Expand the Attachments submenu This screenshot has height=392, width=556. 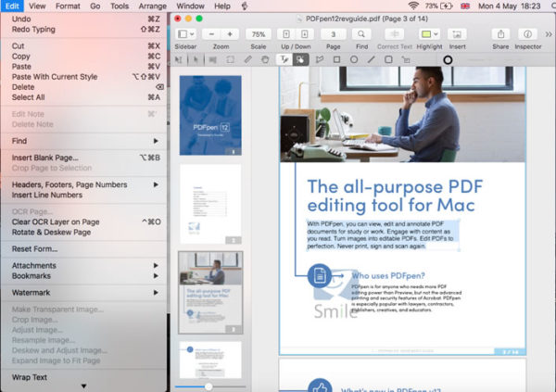tap(83, 265)
